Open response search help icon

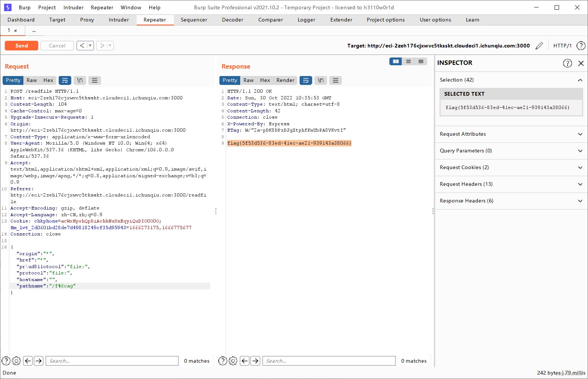tap(223, 361)
